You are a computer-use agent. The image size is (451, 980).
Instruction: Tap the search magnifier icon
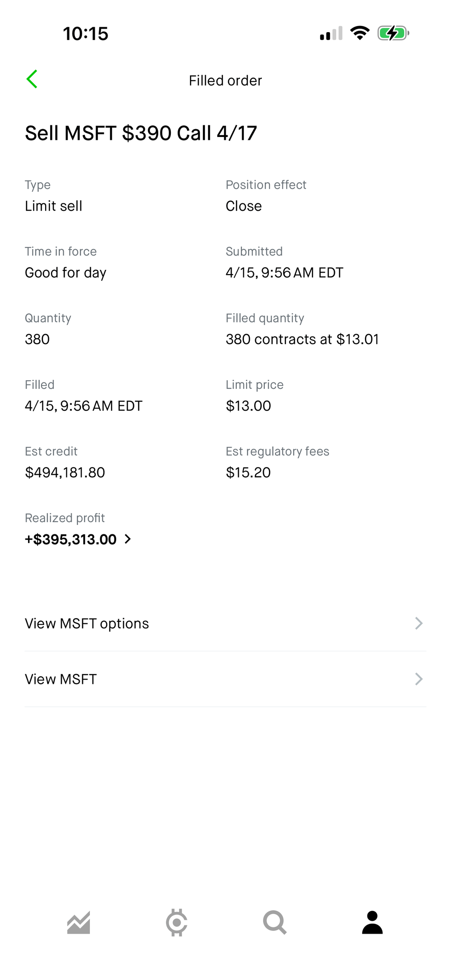tap(274, 922)
